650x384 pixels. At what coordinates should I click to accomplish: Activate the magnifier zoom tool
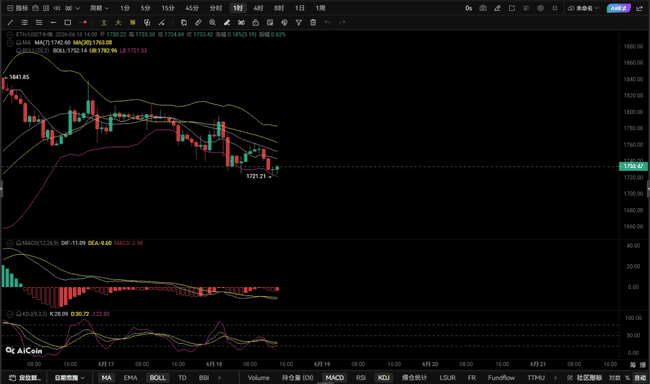[213, 22]
